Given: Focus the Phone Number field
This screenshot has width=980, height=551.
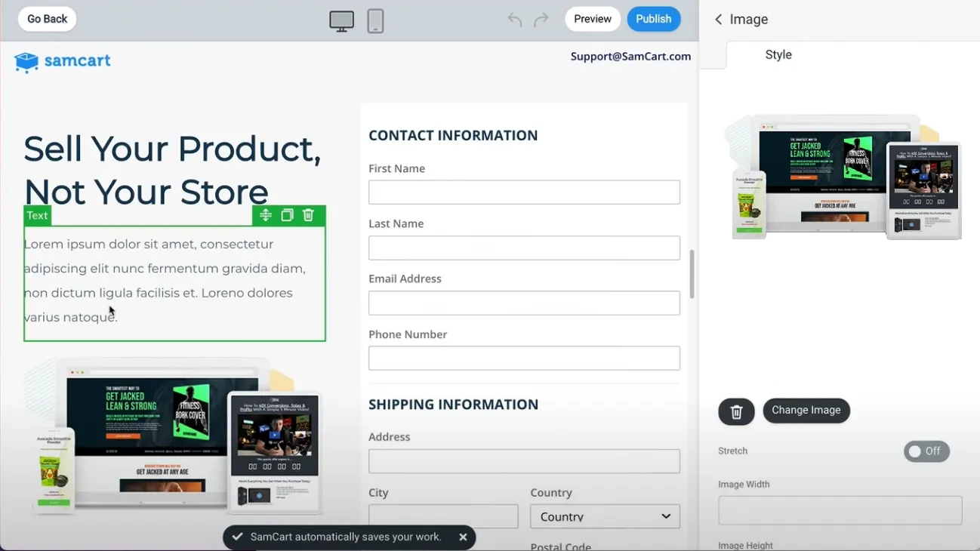Looking at the screenshot, I should [524, 358].
